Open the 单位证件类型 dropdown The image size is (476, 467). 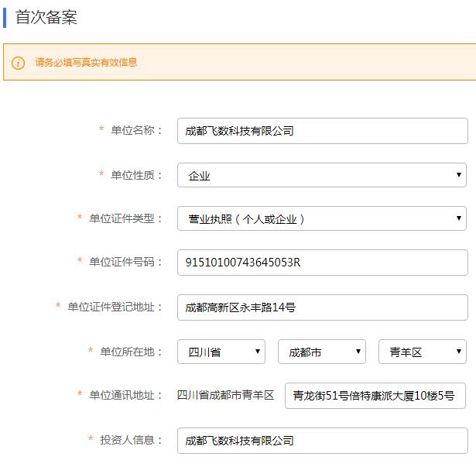(322, 218)
